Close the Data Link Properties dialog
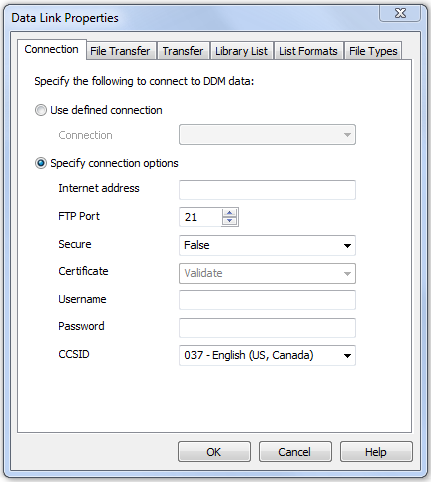 coord(400,13)
